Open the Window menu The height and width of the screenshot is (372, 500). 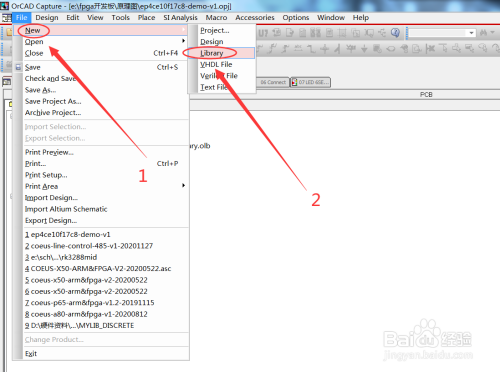[x=331, y=17]
